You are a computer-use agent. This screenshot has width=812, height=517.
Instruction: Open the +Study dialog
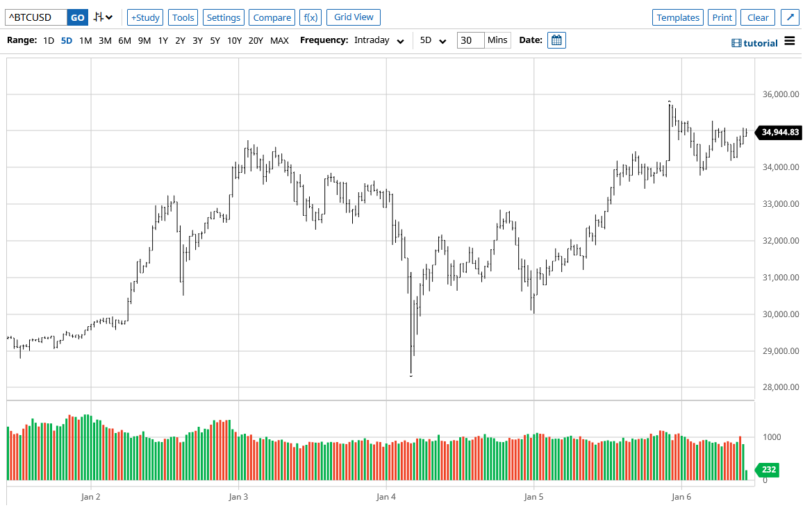[x=144, y=17]
